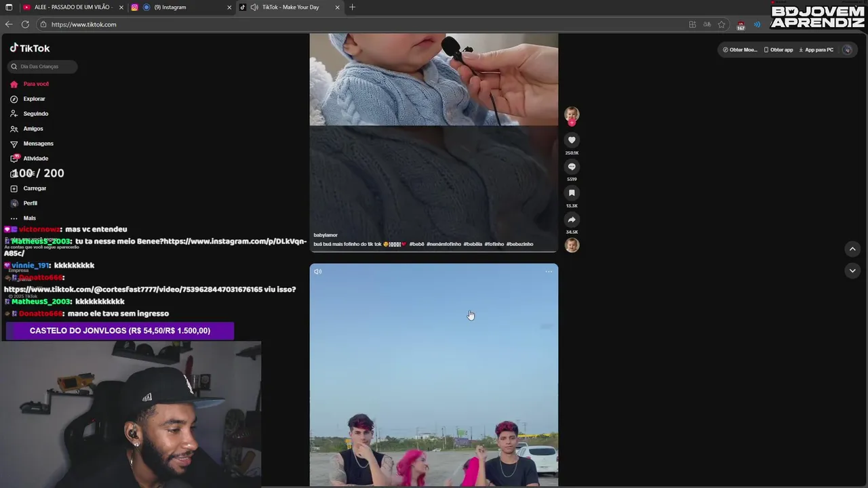Viewport: 868px width, 488px height.
Task: Open a new browser tab
Action: pyautogui.click(x=352, y=7)
